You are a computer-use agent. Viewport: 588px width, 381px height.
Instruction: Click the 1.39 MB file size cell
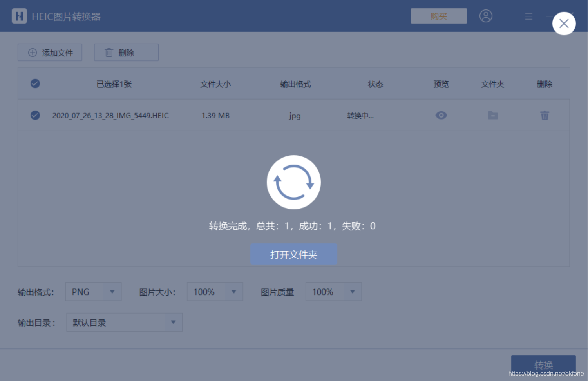point(215,116)
